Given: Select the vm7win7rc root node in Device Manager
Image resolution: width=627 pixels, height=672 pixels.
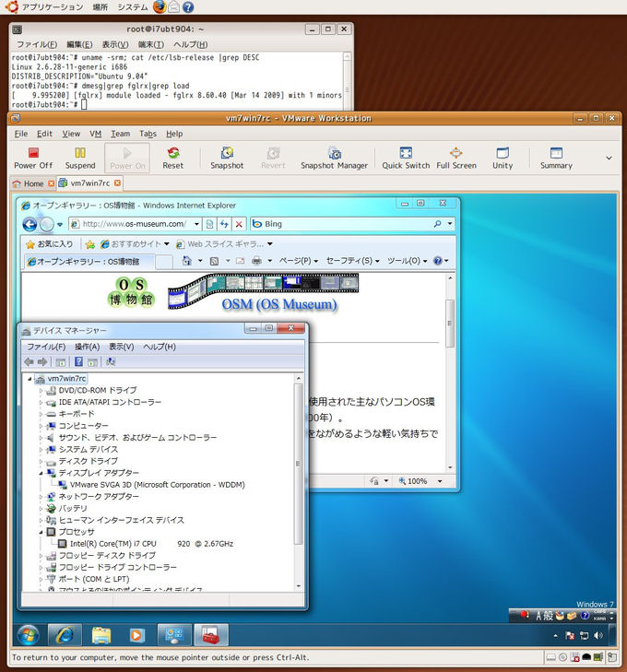Looking at the screenshot, I should pyautogui.click(x=66, y=379).
